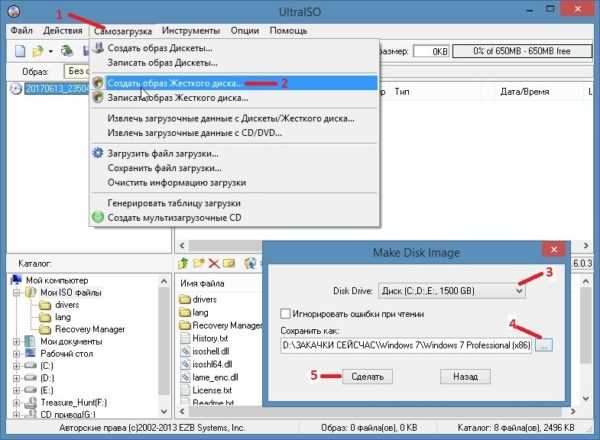This screenshot has height=440, width=600.
Task: Select the CD привод(G:) tree item
Action: pos(68,414)
